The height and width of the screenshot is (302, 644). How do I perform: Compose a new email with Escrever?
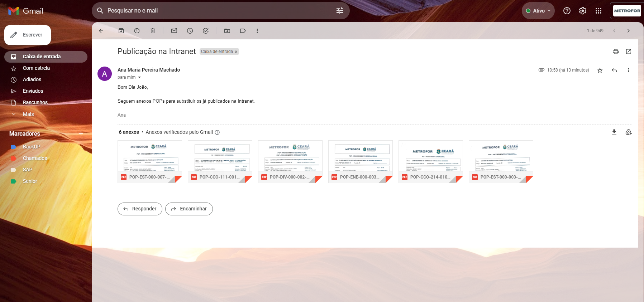click(28, 35)
